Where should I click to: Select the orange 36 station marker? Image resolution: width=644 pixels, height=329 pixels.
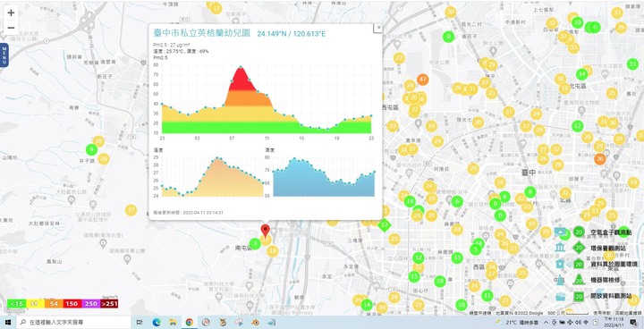click(x=599, y=159)
